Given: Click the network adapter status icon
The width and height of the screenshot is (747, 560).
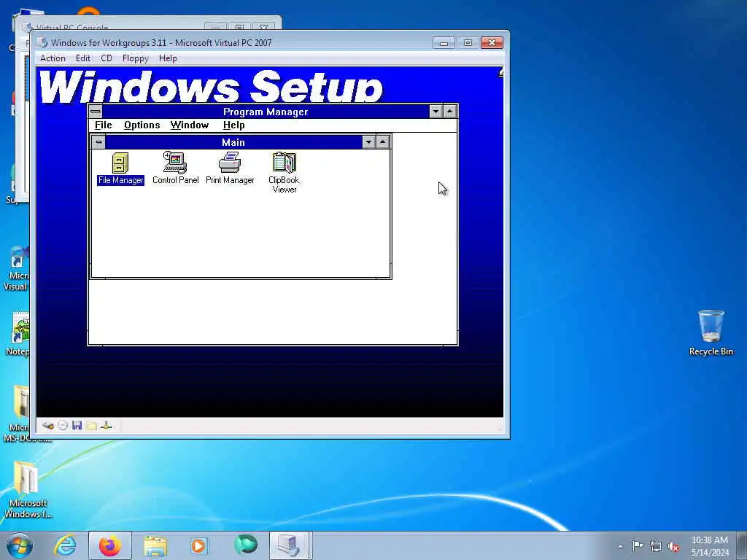Looking at the screenshot, I should [x=107, y=425].
